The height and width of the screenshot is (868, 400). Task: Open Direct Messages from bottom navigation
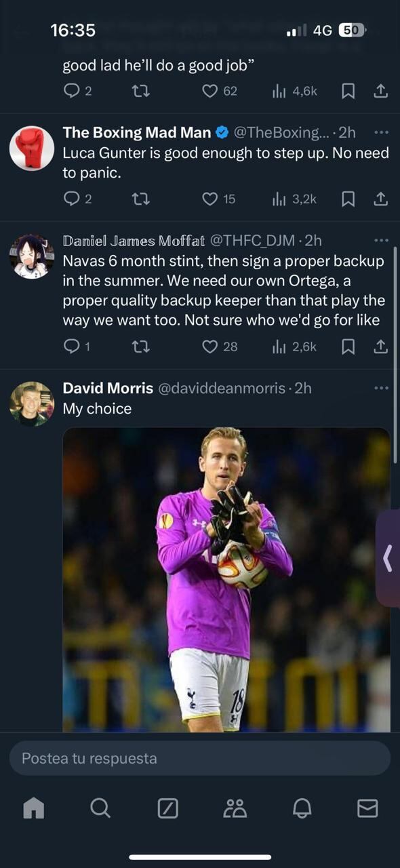pos(367,808)
